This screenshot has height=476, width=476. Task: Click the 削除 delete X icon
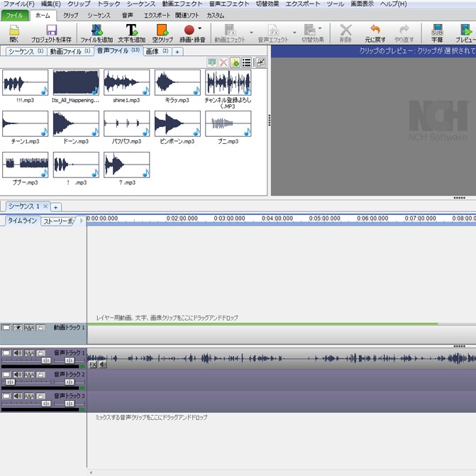coord(345,30)
